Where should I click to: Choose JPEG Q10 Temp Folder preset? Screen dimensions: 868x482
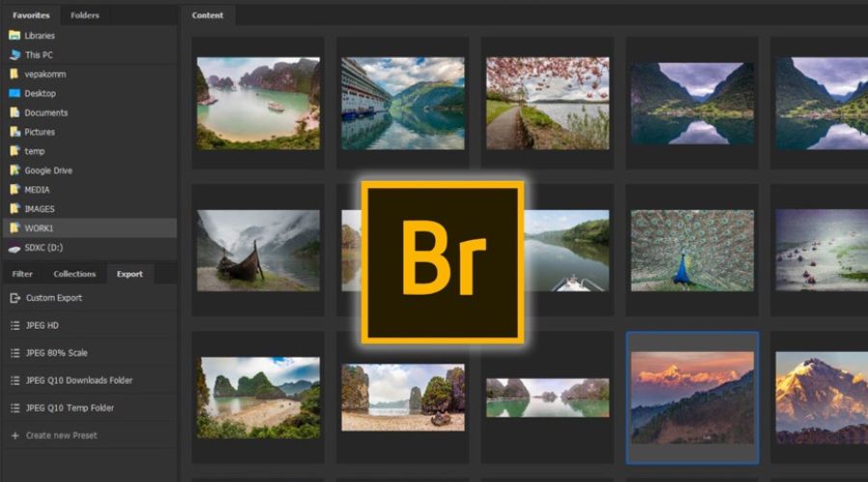coord(89,409)
